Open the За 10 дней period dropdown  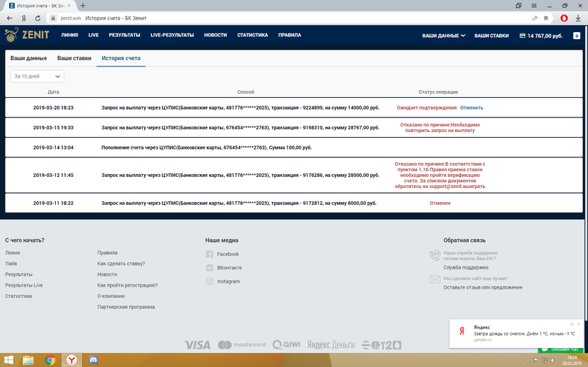coord(37,76)
